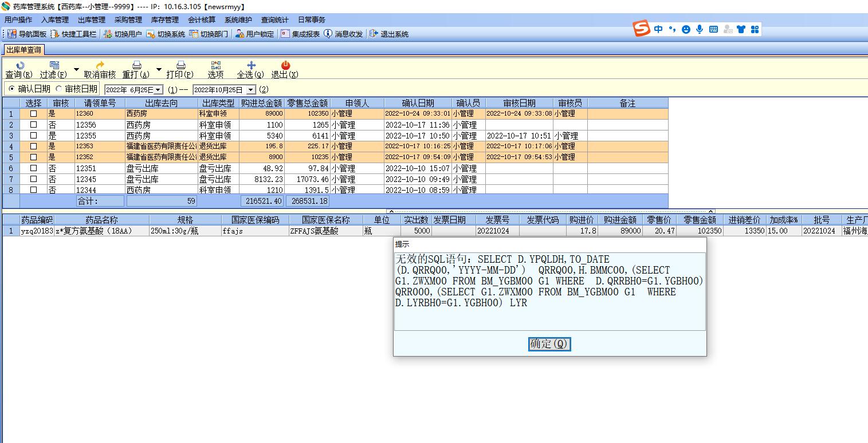Tick the checkbox for order 12355
This screenshot has width=868, height=443.
click(x=33, y=136)
